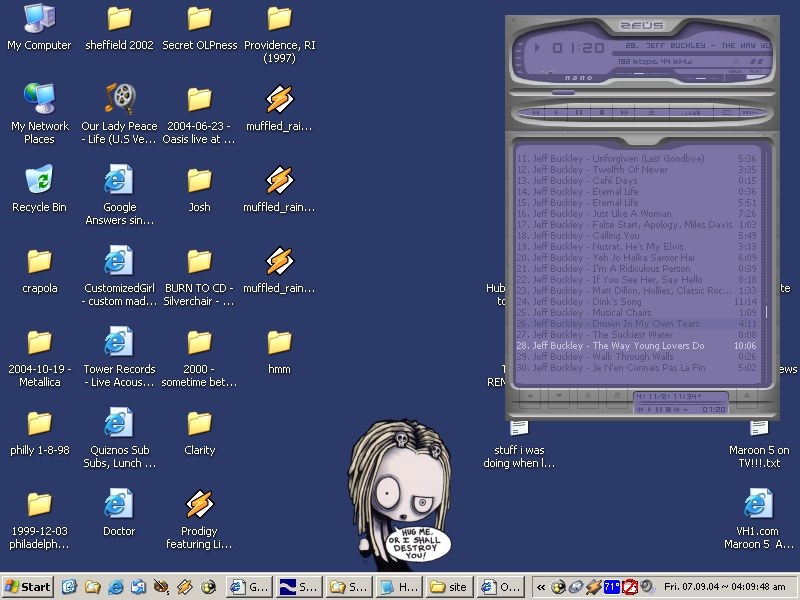Viewport: 800px width, 600px height.
Task: Open Quiznos Sub internet shortcut
Action: click(x=119, y=438)
